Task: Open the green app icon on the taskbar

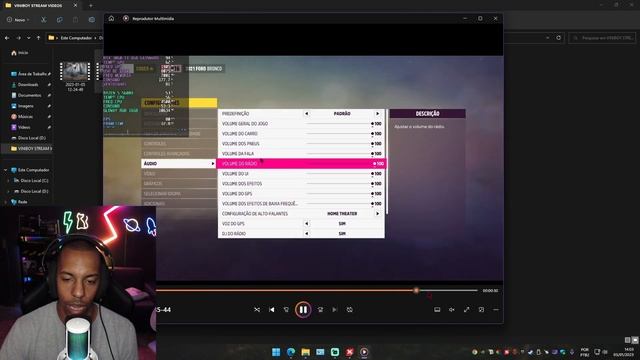Action: point(335,352)
